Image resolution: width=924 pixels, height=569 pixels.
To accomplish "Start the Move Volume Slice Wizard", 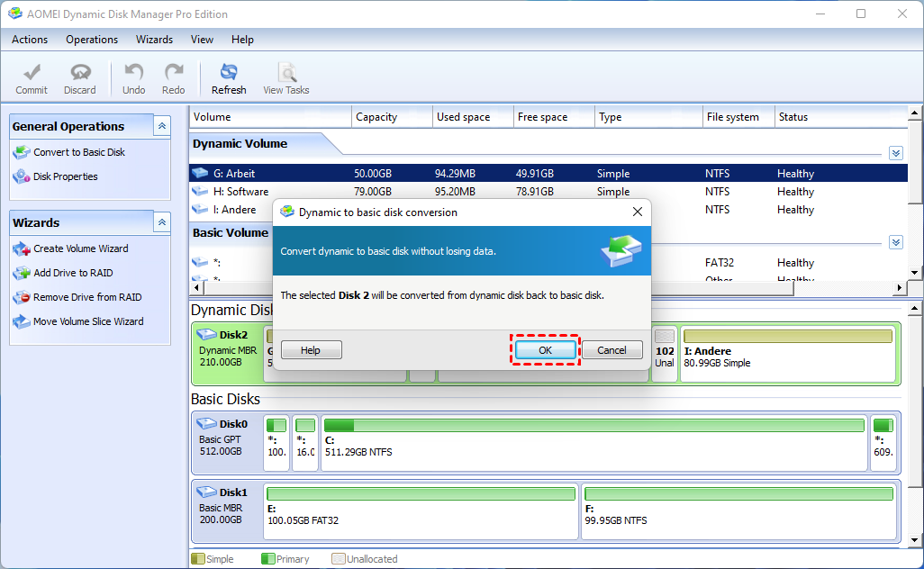I will pyautogui.click(x=88, y=321).
